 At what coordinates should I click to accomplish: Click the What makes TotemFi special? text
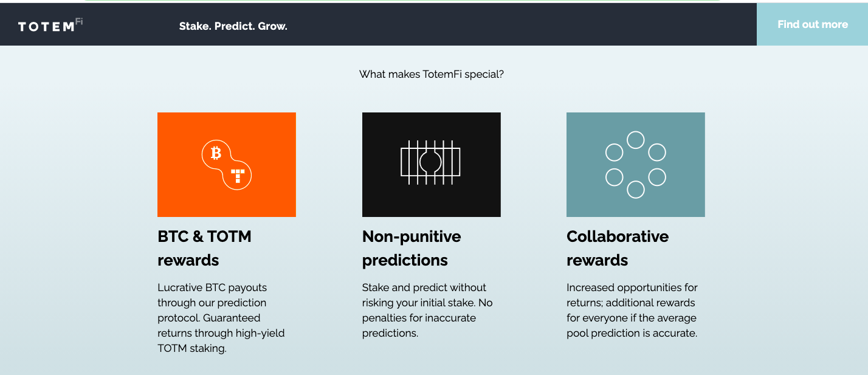click(432, 74)
